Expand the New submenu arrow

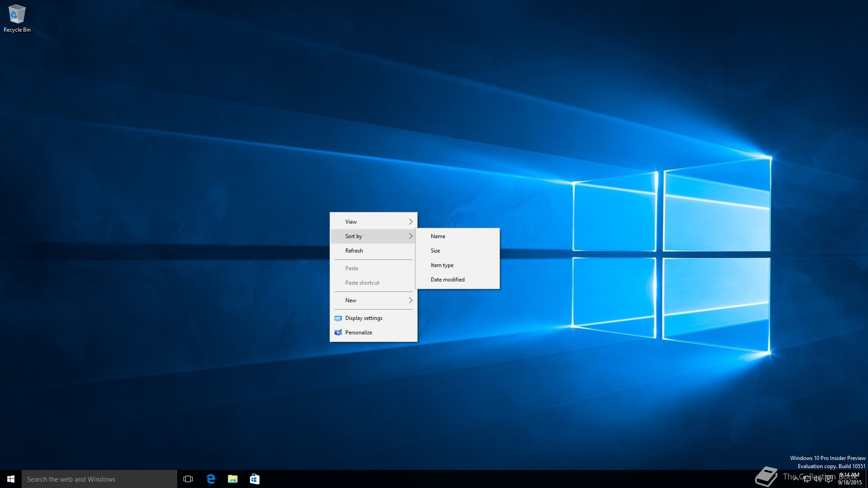pos(410,300)
